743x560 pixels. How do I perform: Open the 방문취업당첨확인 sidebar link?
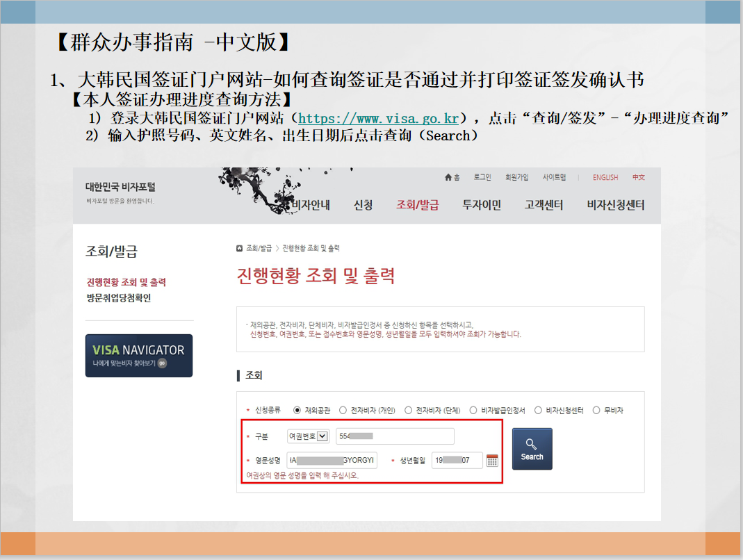[x=118, y=297]
